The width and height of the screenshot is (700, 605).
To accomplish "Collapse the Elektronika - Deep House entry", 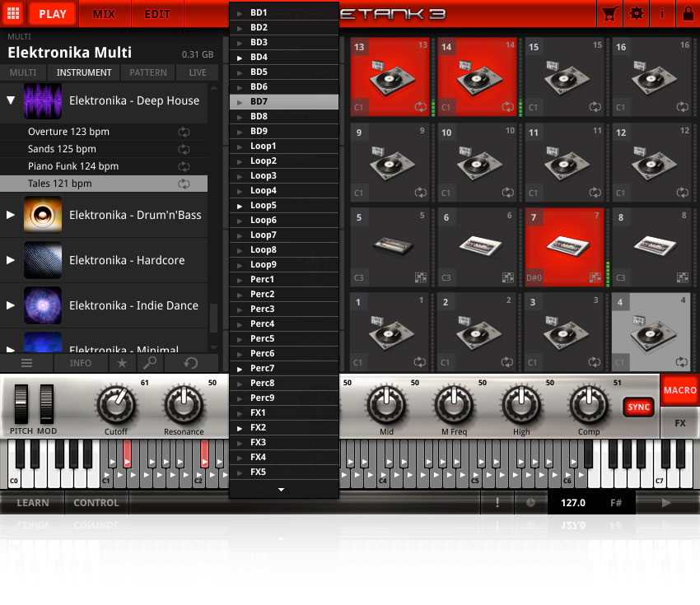I will tap(11, 101).
